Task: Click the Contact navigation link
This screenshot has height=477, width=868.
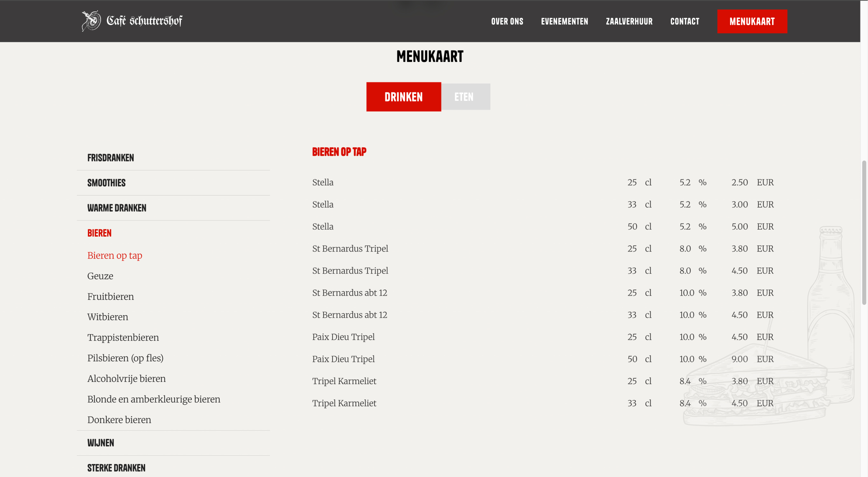Action: click(x=684, y=22)
